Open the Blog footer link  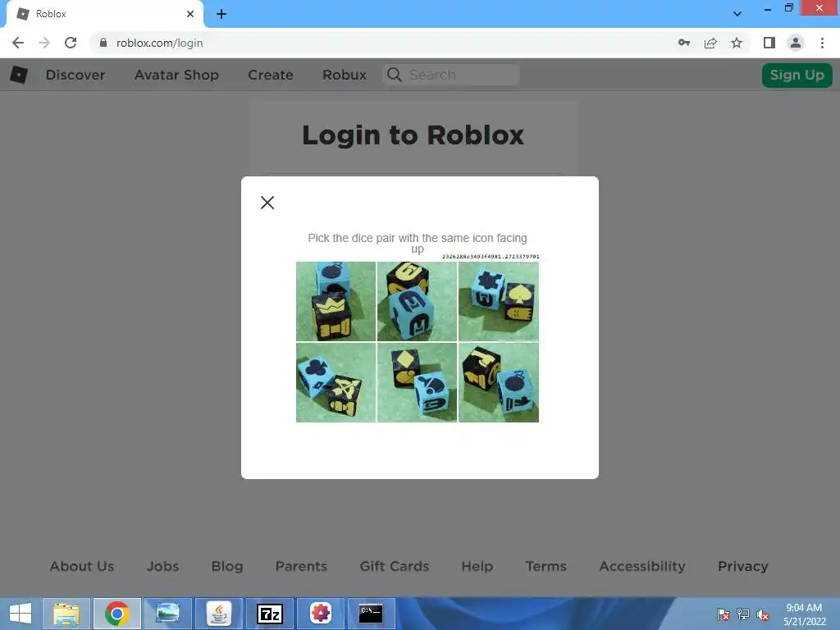click(227, 566)
